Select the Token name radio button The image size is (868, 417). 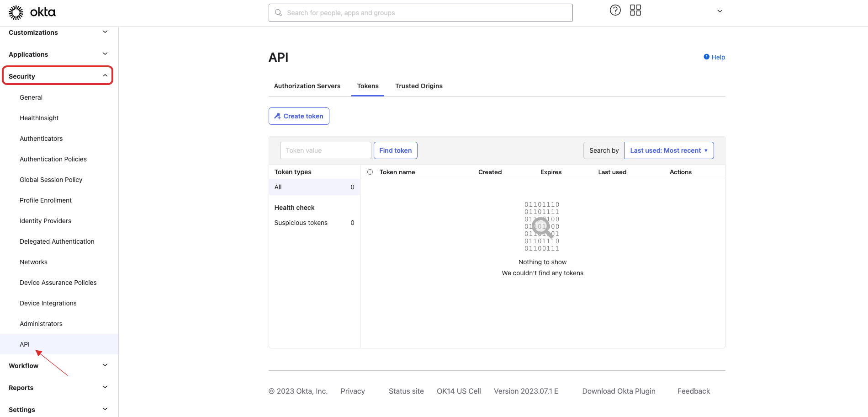(370, 172)
